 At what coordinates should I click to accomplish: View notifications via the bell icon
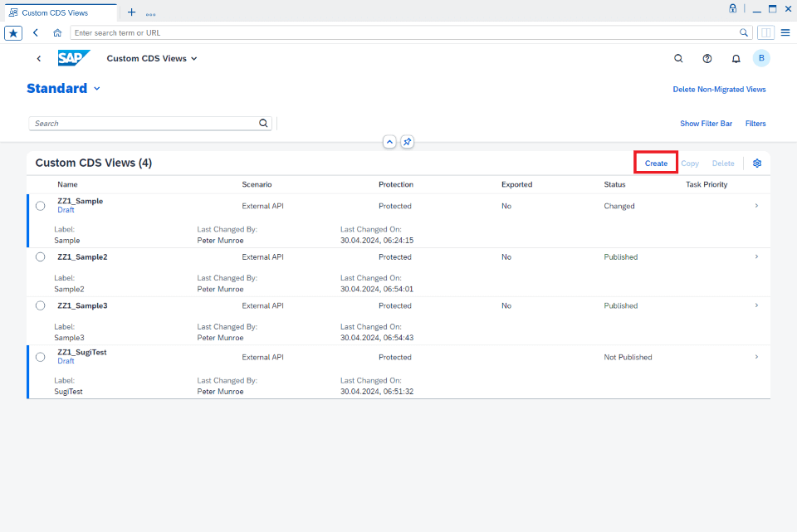pos(736,58)
